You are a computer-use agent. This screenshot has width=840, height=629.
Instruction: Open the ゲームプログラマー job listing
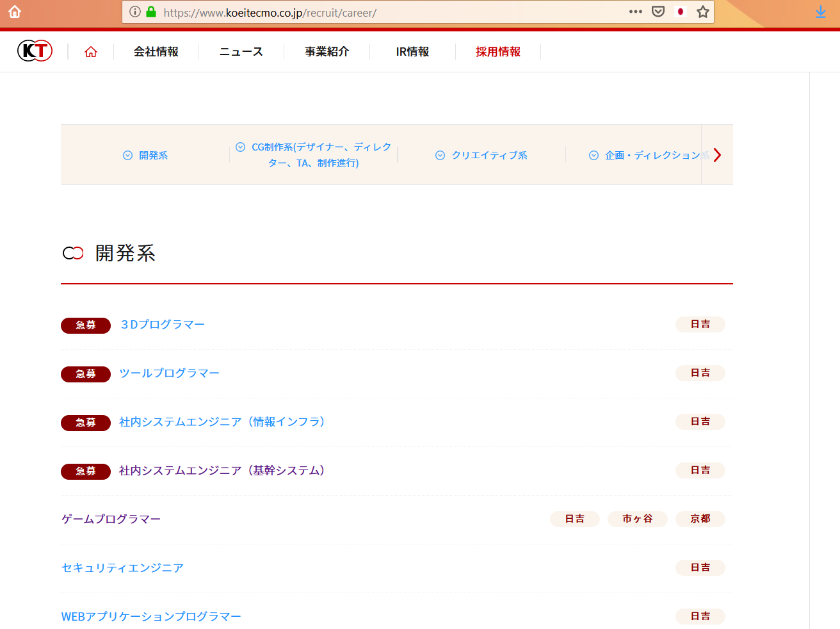click(111, 519)
